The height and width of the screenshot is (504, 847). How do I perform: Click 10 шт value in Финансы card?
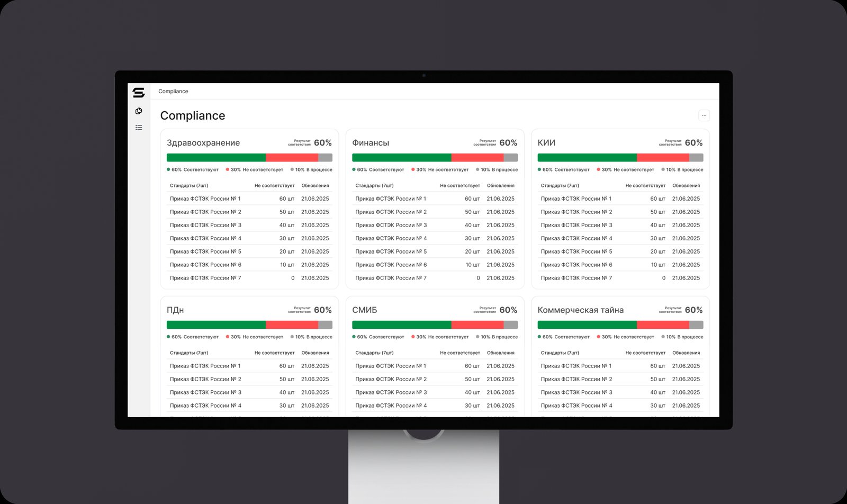(x=473, y=265)
